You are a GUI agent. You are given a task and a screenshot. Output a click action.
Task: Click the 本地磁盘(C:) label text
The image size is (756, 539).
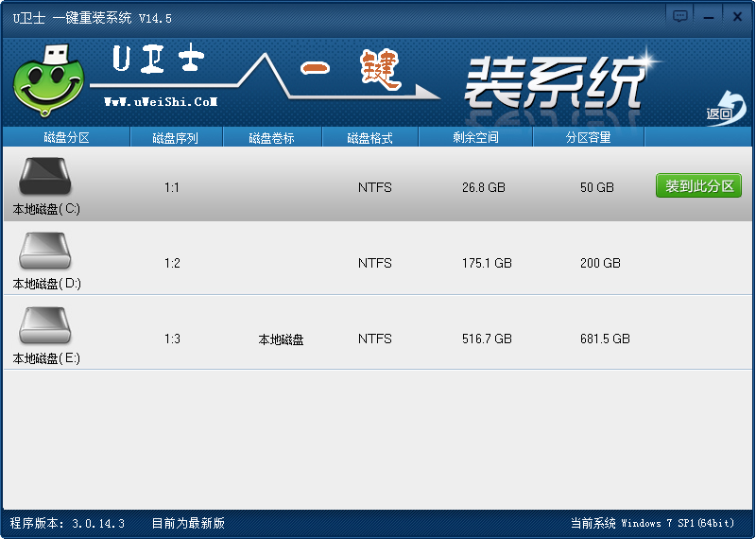point(46,209)
